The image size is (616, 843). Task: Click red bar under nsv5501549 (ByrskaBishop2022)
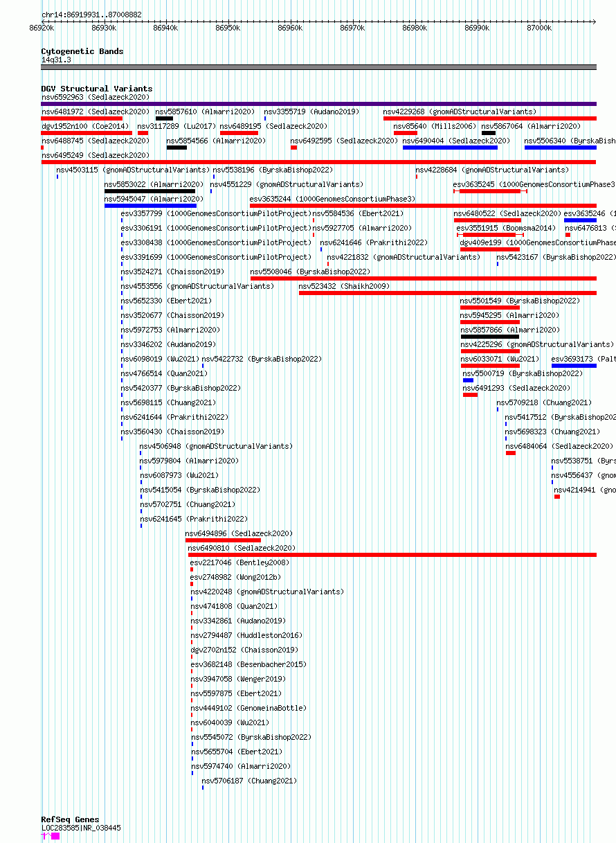coord(490,308)
